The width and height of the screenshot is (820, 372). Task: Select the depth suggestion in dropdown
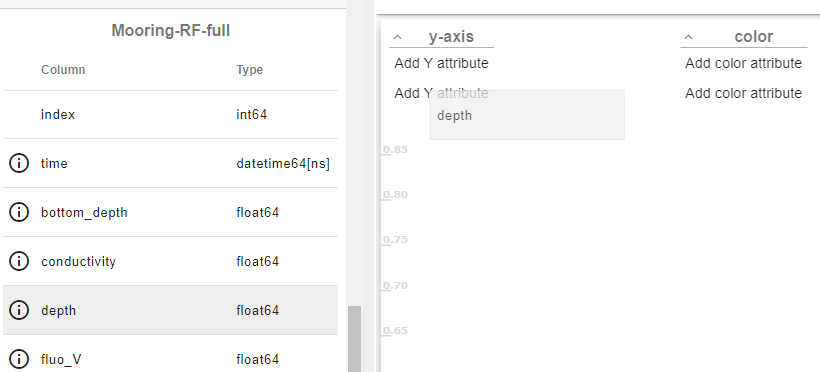pos(527,116)
